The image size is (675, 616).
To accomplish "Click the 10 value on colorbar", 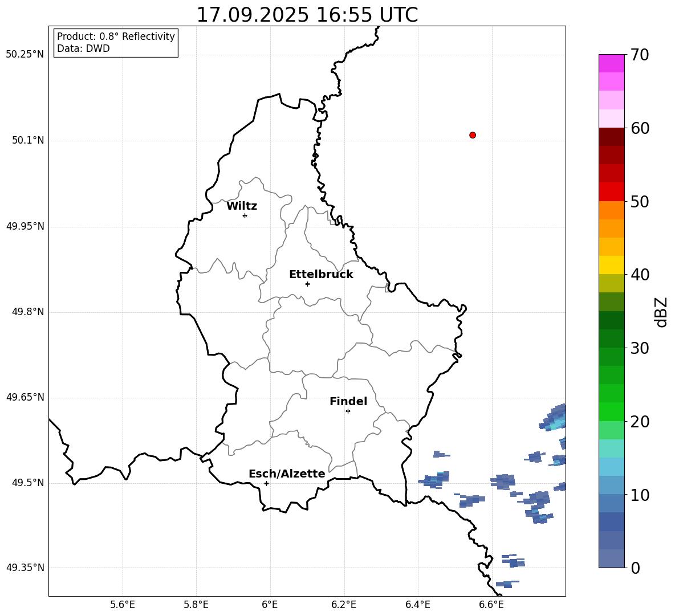I will [640, 495].
